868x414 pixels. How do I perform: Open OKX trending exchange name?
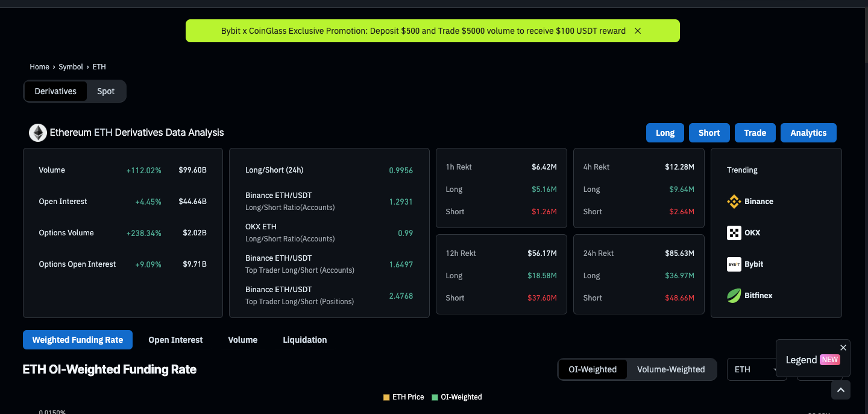752,233
